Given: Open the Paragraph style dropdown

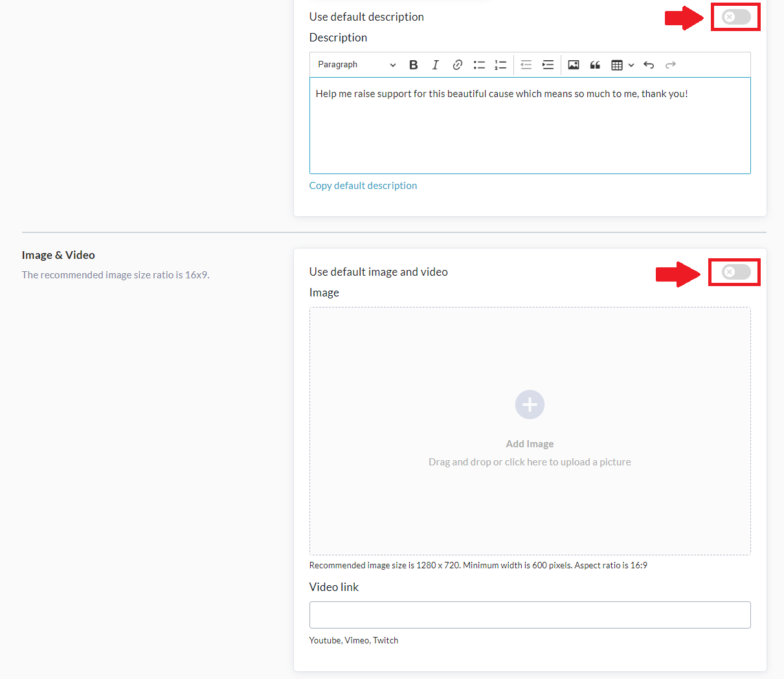Looking at the screenshot, I should point(356,65).
